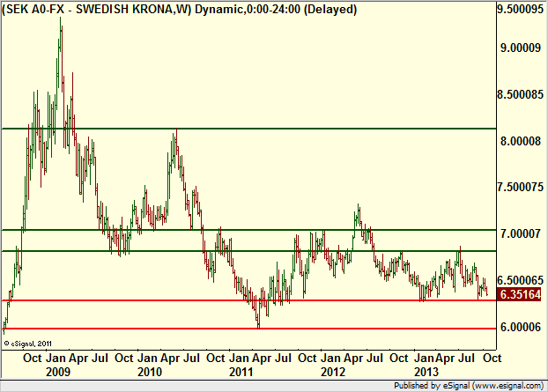Screen dimensions: 548x392
Task: Select the 8.500085 price axis label
Action: (x=521, y=94)
